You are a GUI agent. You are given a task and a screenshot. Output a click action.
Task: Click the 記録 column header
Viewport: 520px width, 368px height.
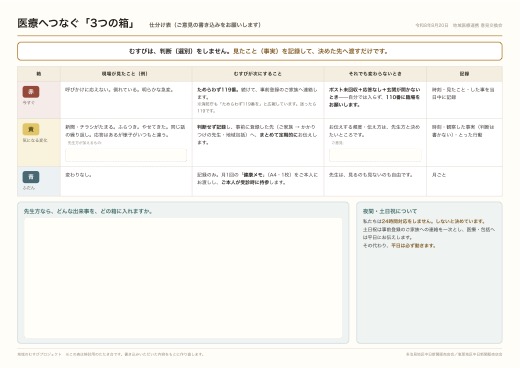[464, 74]
